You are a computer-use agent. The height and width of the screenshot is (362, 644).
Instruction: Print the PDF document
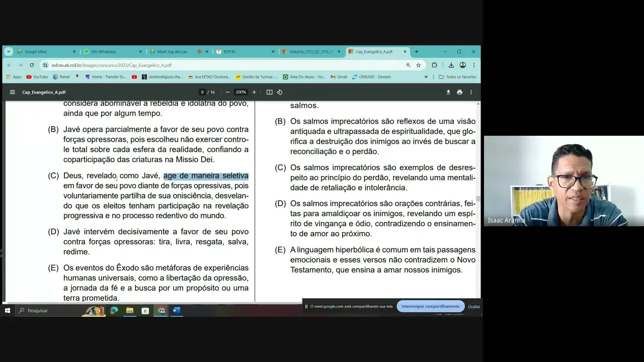459,92
